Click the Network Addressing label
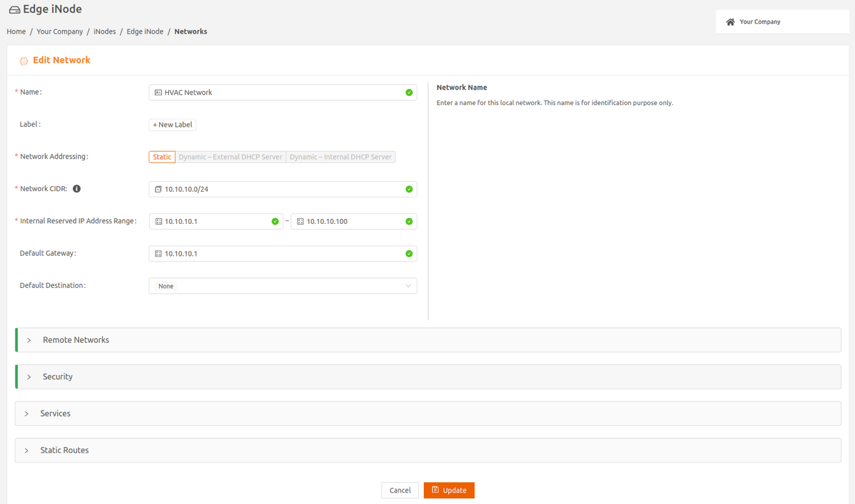This screenshot has width=855, height=504. 54,157
